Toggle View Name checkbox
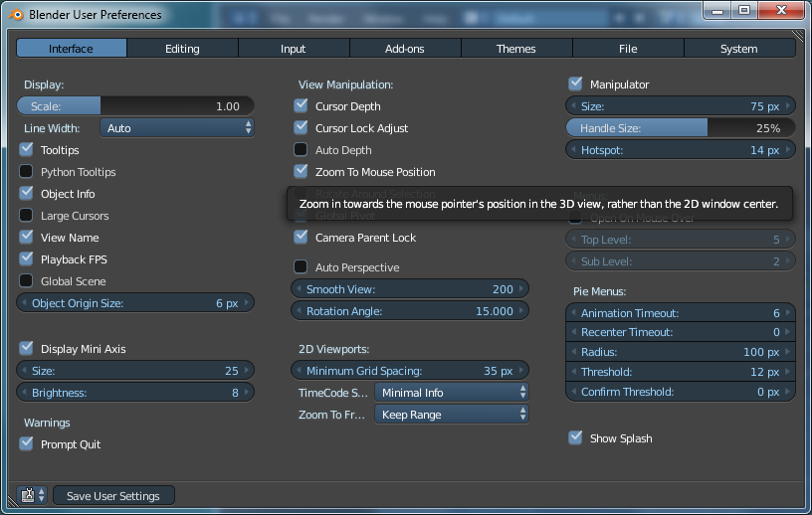The image size is (812, 515). pos(26,237)
